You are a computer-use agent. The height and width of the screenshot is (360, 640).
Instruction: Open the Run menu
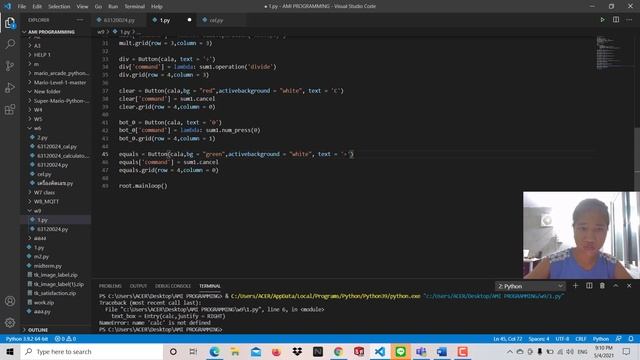click(113, 7)
